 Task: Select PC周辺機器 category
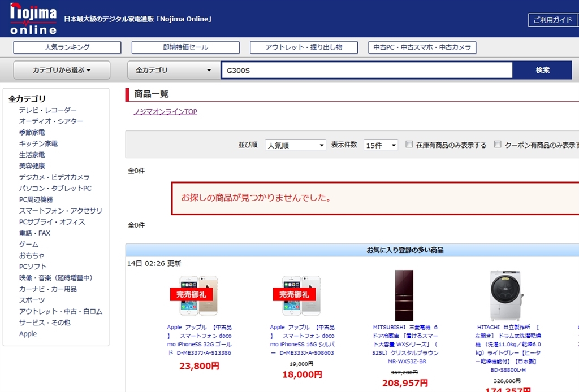(x=36, y=199)
